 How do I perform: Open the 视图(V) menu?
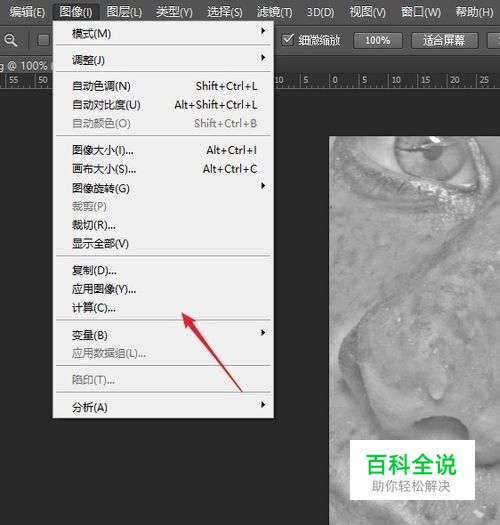367,12
